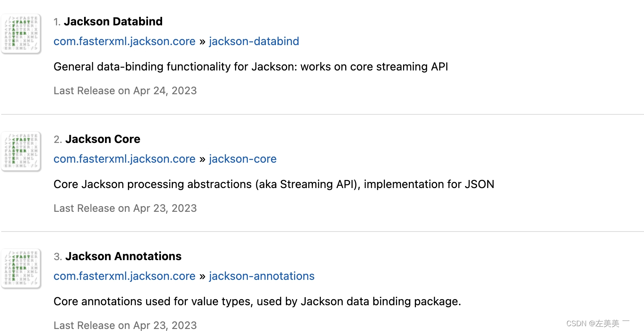Click the » separator before jackson-databind
This screenshot has height=331, width=644.
pos(202,41)
